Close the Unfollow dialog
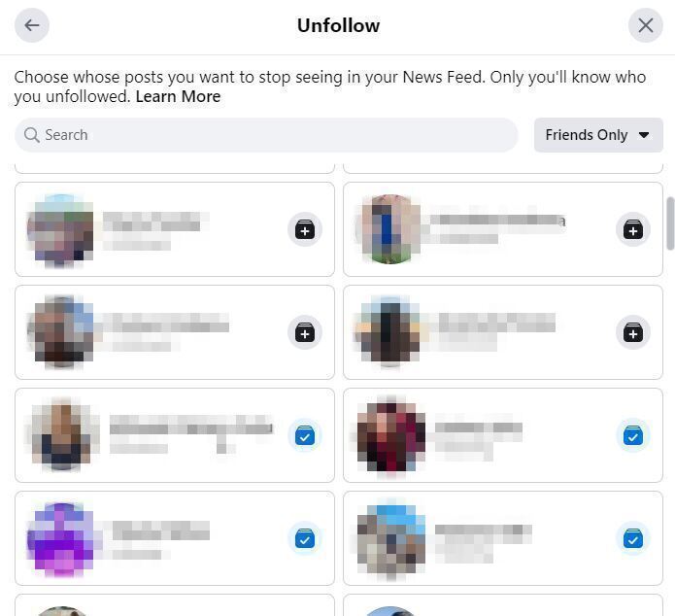675x616 pixels. coord(645,25)
